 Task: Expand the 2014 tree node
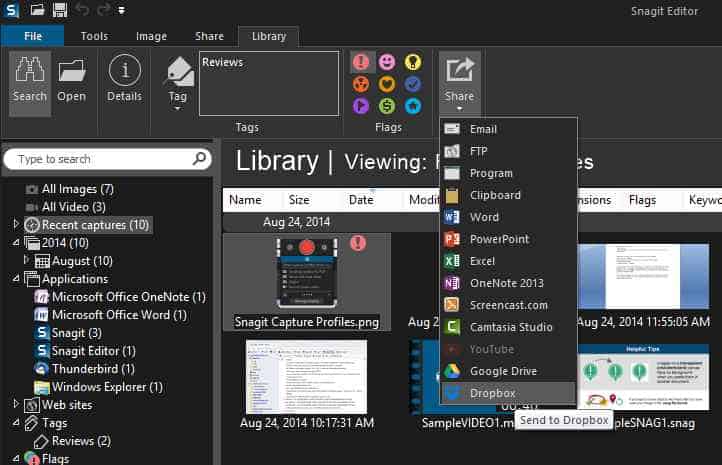pyautogui.click(x=16, y=243)
